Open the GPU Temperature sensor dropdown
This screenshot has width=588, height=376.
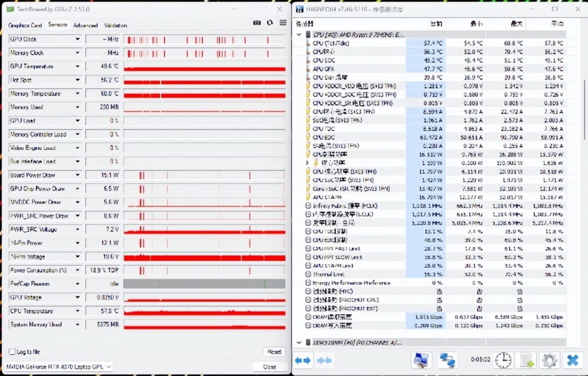(77, 66)
